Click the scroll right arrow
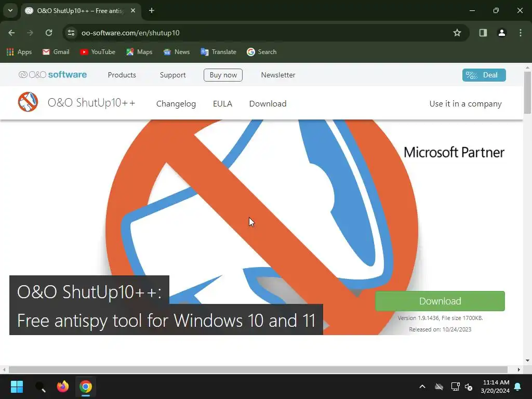 coord(519,369)
